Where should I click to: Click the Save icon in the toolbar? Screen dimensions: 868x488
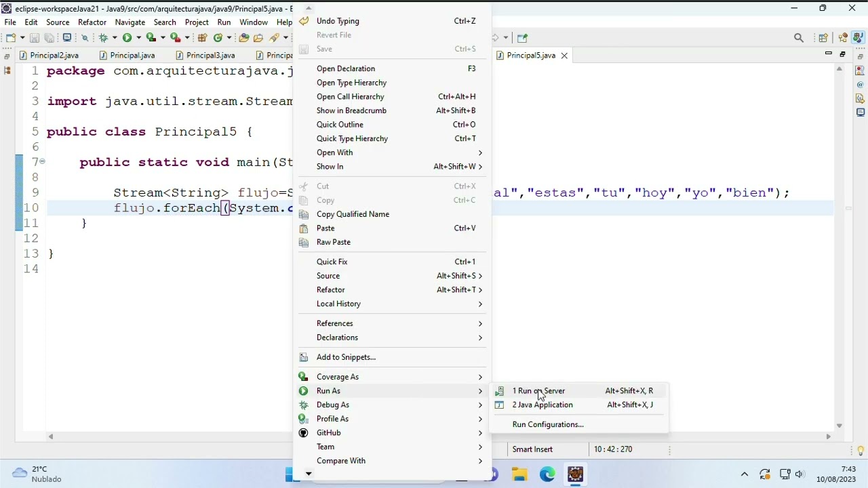35,38
